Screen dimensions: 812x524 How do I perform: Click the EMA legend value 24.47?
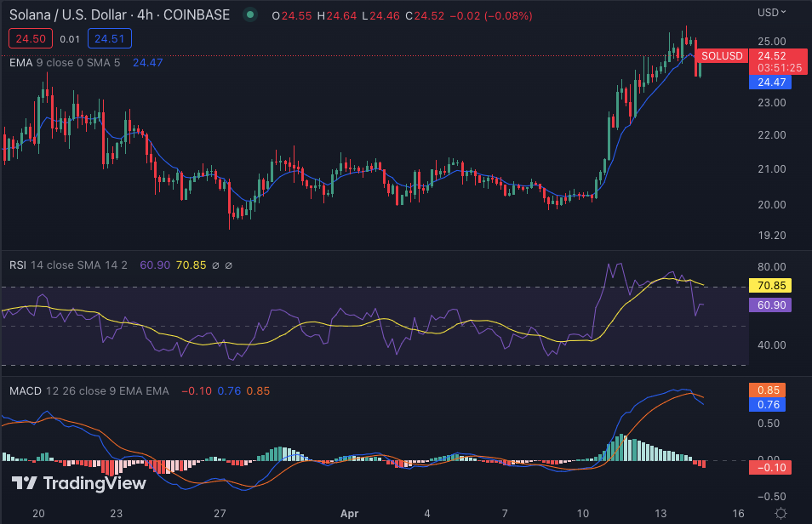pos(147,63)
